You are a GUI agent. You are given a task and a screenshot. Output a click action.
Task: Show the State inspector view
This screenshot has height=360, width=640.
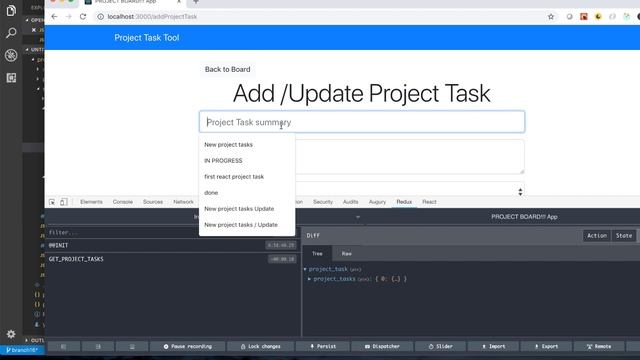click(624, 236)
